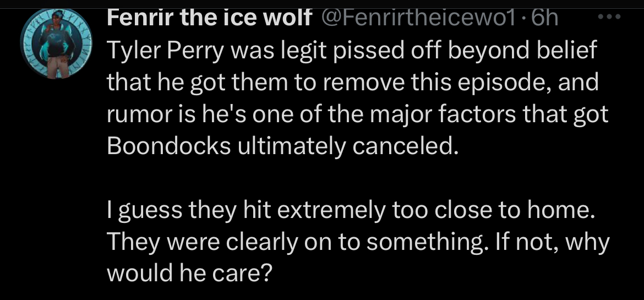
Task: Open the three-dot more options menu
Action: (x=609, y=17)
